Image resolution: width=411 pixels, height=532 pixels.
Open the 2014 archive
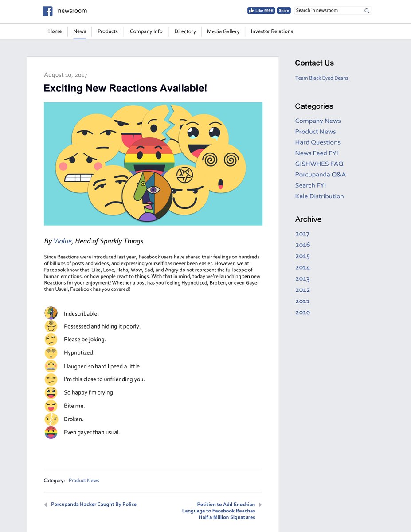pos(302,267)
